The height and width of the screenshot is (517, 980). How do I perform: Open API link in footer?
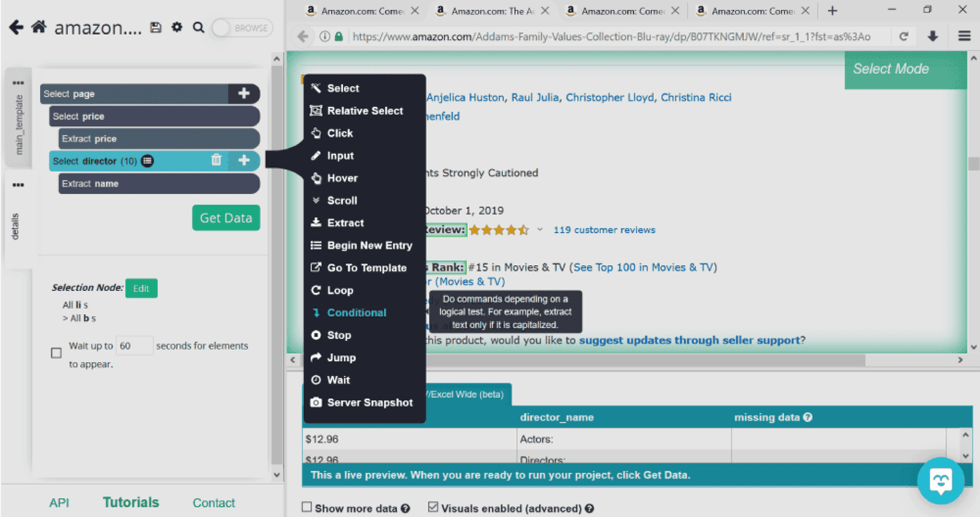[59, 503]
